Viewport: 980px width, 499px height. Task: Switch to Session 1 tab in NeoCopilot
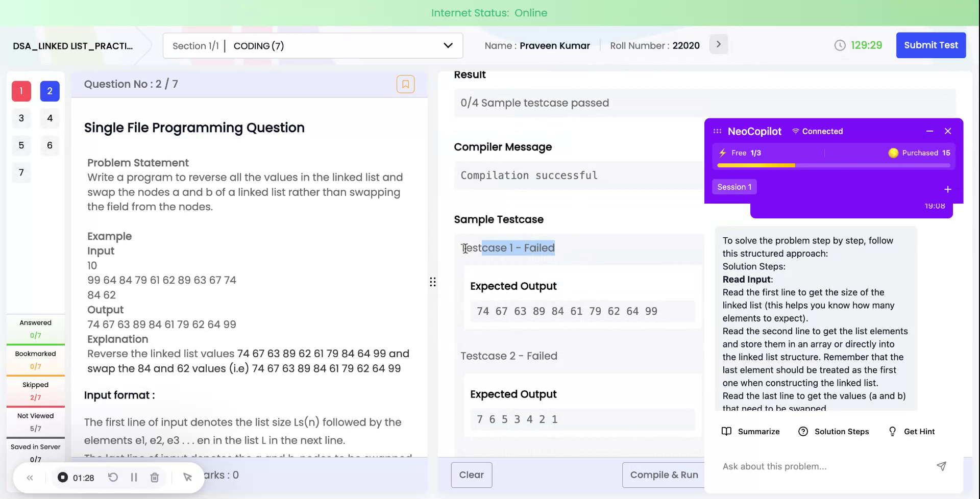(734, 187)
